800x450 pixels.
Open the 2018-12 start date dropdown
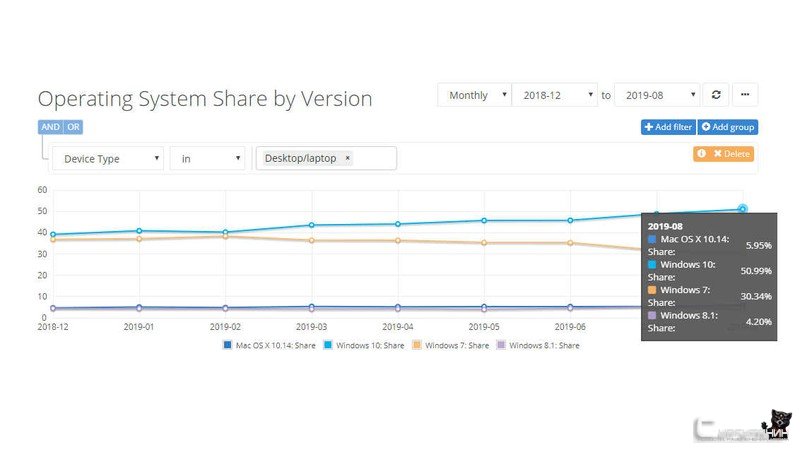point(555,95)
